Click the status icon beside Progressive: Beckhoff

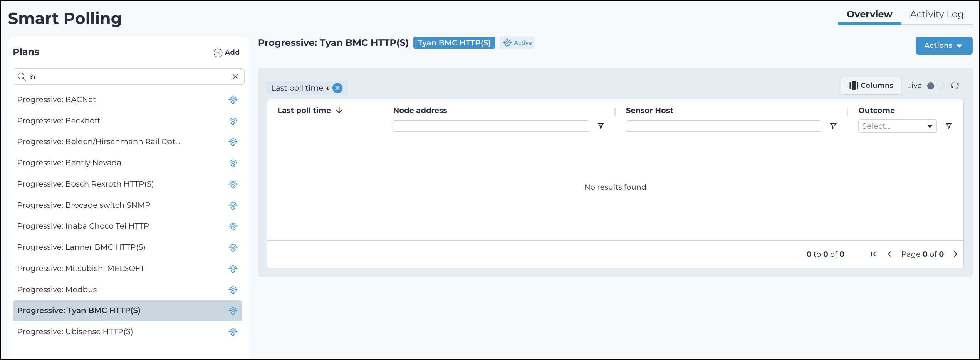point(233,121)
